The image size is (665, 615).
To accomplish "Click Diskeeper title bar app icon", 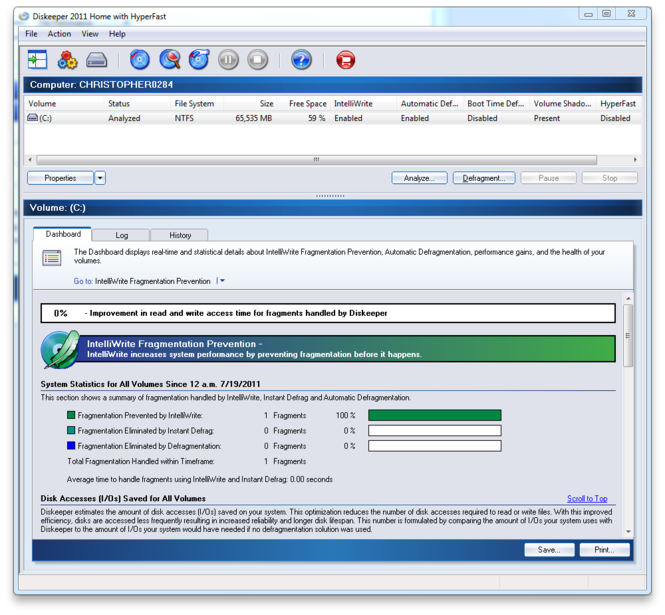I will (25, 17).
